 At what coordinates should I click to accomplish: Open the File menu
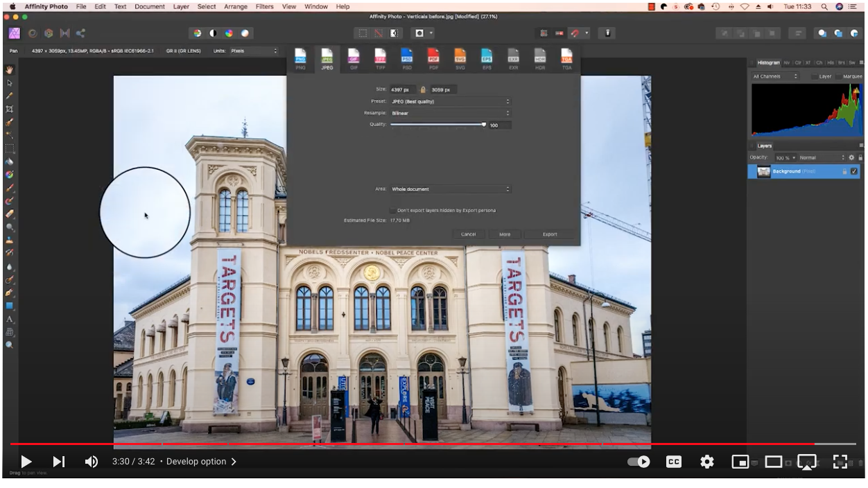[x=81, y=6]
